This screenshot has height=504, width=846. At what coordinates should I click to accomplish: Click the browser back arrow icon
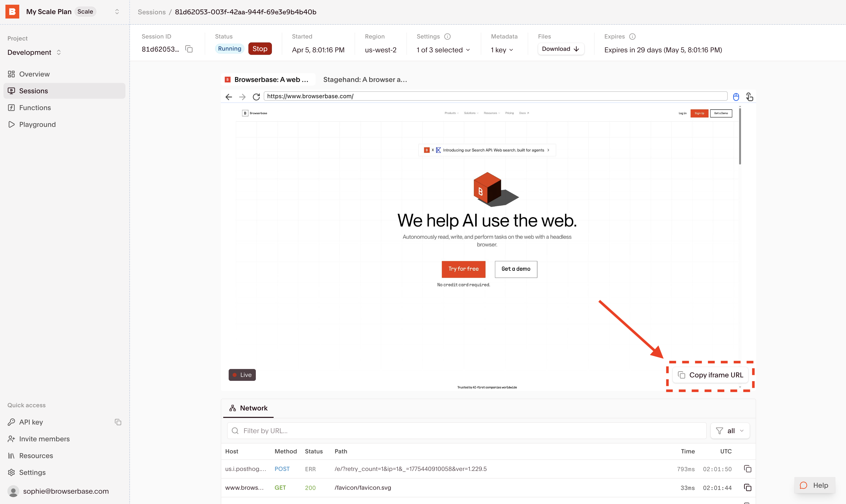pos(229,97)
